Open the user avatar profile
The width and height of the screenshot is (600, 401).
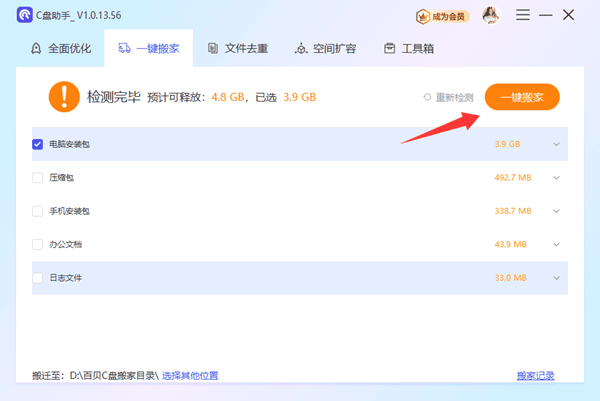tap(490, 16)
